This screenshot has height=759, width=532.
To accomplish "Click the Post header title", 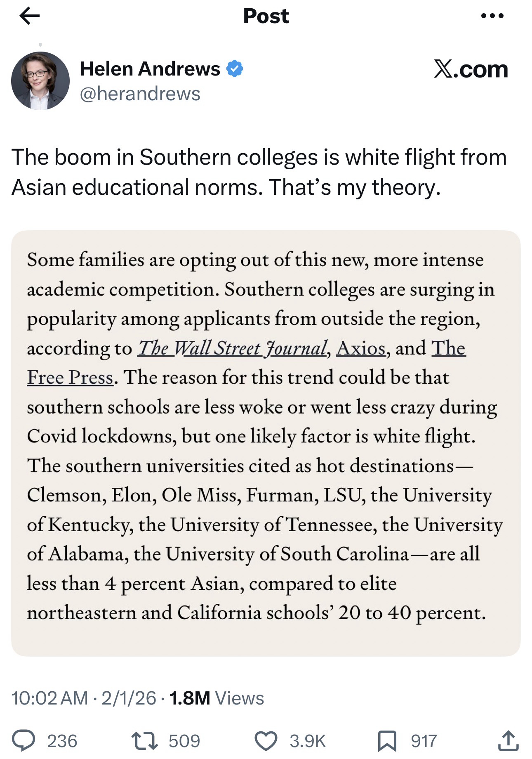I will (x=266, y=16).
